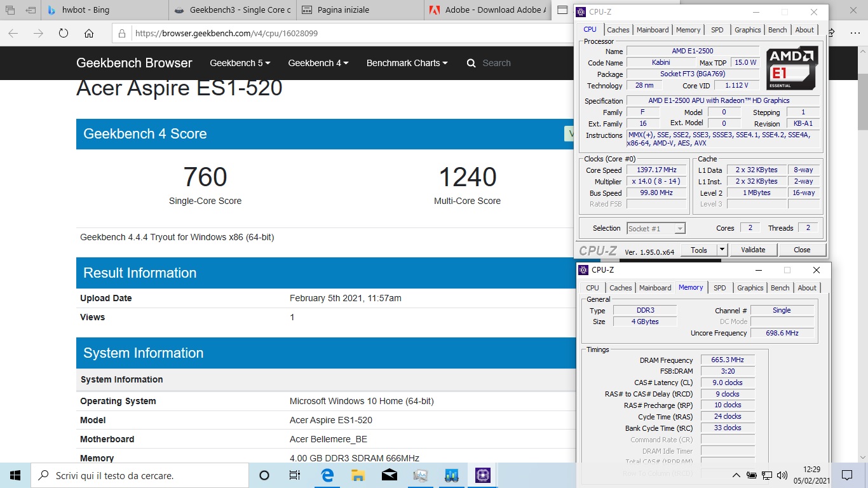
Task: Click the single-core score 760
Action: click(205, 177)
